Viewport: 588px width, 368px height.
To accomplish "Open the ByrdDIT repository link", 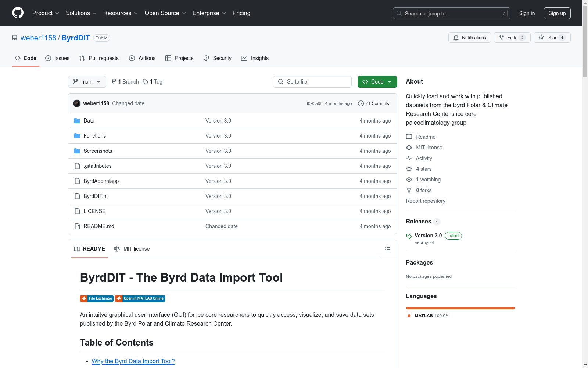I will pos(76,38).
